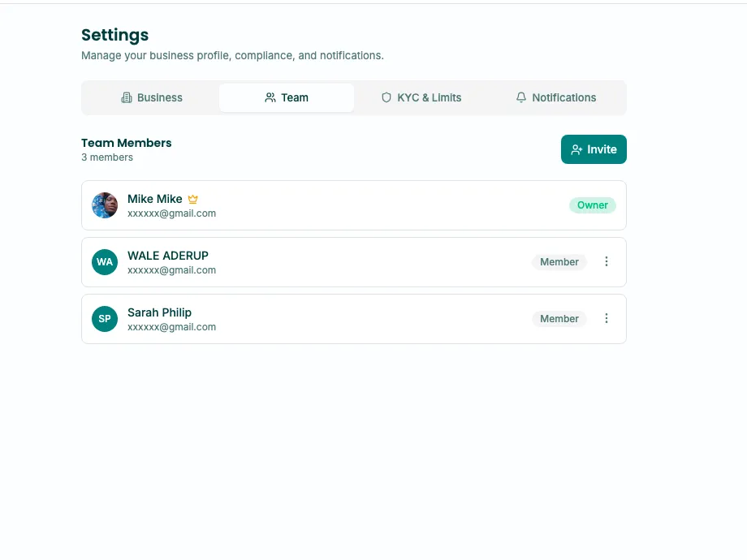Open the three-dot menu for WALE ADERUP
The image size is (747, 560).
[x=607, y=261]
